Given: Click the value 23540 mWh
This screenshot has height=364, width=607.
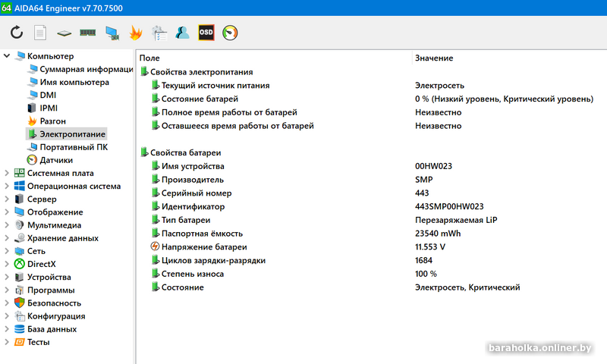Looking at the screenshot, I should (438, 234).
